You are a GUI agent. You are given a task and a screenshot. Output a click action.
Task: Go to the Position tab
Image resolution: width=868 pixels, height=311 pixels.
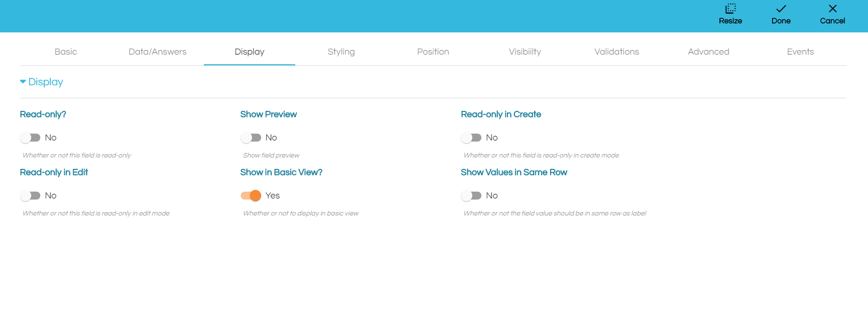click(433, 52)
